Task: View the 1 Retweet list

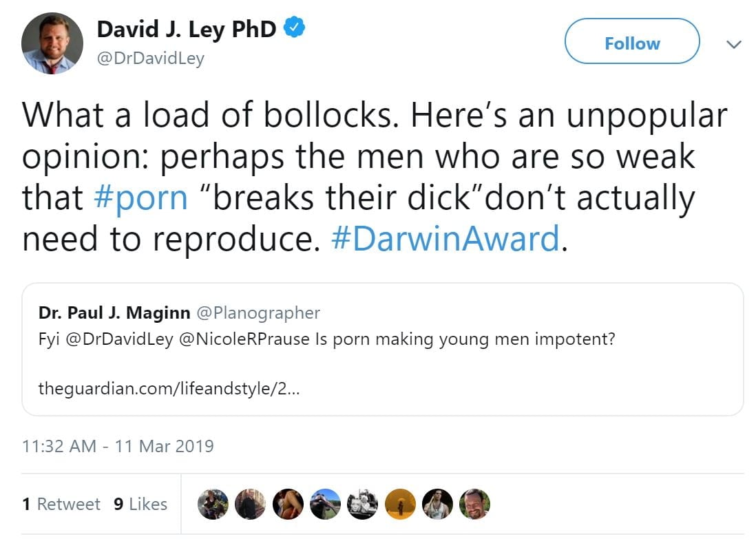Action: pos(61,504)
